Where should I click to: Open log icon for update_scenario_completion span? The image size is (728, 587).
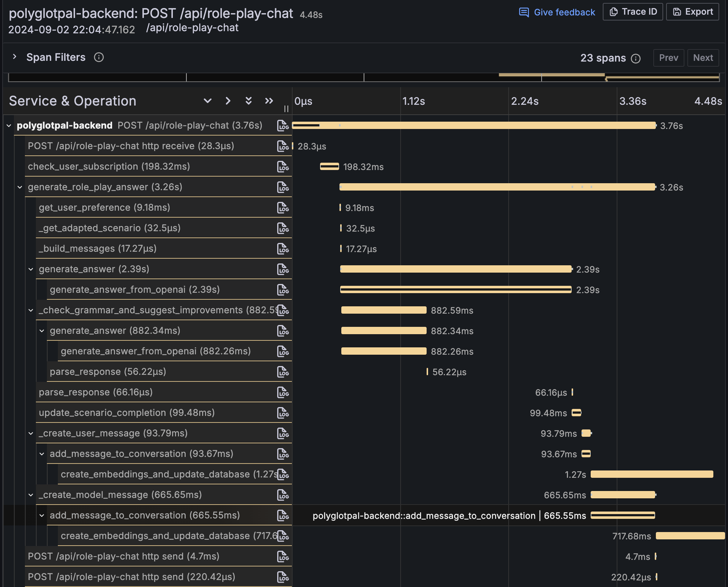coord(283,413)
